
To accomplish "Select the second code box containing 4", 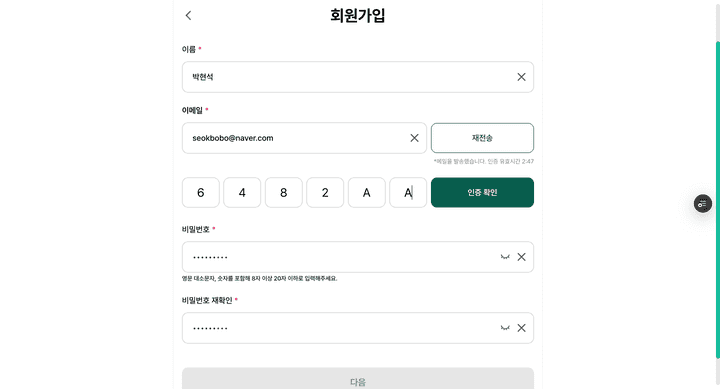I will click(242, 192).
